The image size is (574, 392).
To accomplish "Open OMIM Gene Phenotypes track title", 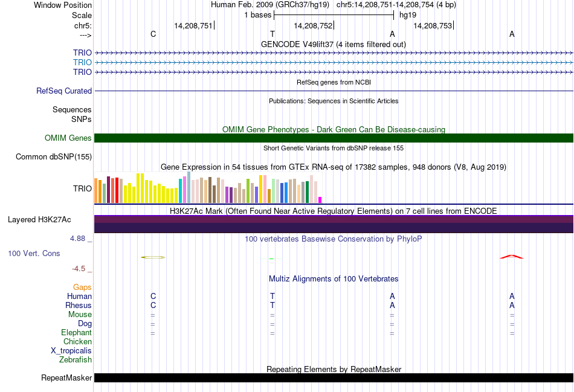I will [x=334, y=130].
